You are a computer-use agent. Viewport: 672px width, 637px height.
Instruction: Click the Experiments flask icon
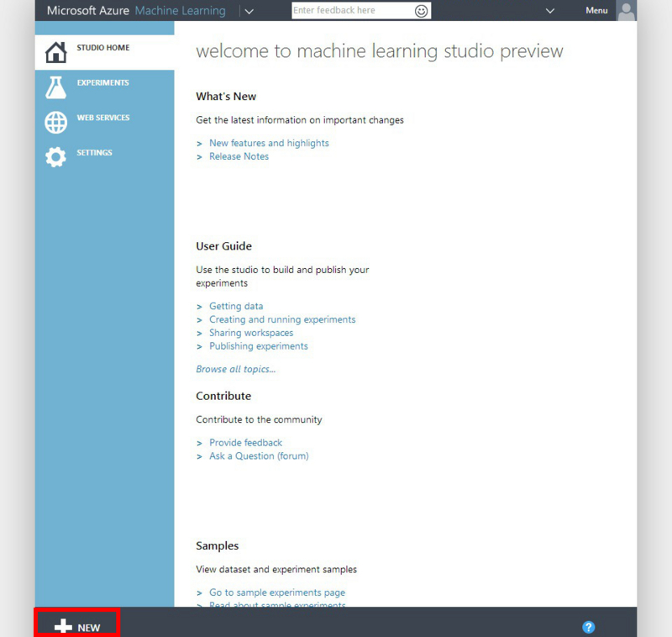click(x=56, y=87)
